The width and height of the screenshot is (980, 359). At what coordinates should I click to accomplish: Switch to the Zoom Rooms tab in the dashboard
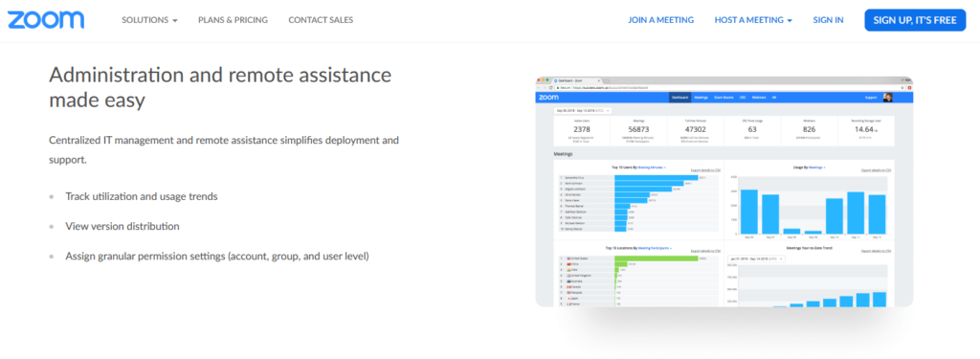click(724, 98)
